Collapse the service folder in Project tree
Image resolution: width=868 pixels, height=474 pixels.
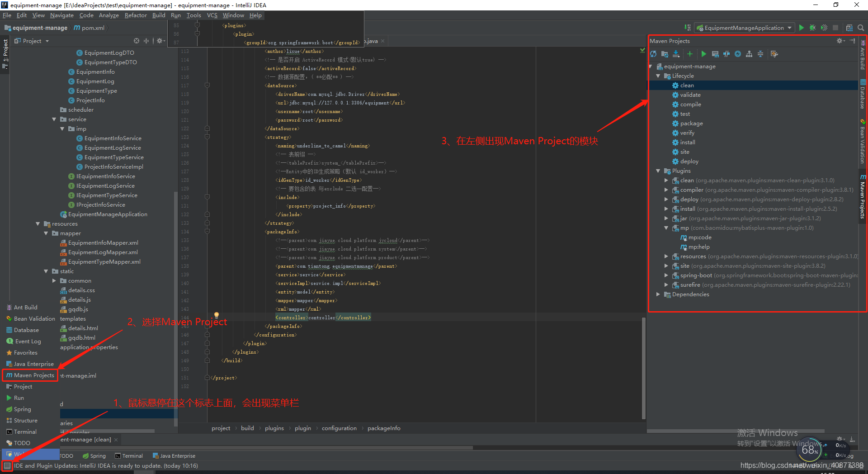tap(54, 119)
